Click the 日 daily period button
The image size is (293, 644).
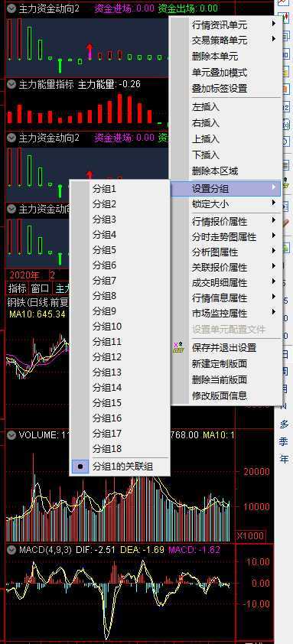pyautogui.click(x=284, y=354)
